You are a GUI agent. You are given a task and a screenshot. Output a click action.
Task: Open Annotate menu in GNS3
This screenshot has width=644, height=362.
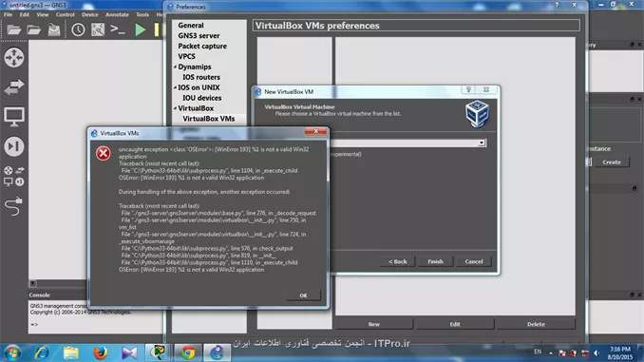(x=117, y=14)
